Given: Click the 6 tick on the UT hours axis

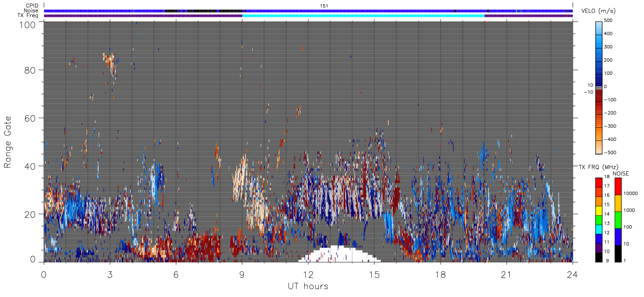Looking at the screenshot, I should tap(176, 274).
